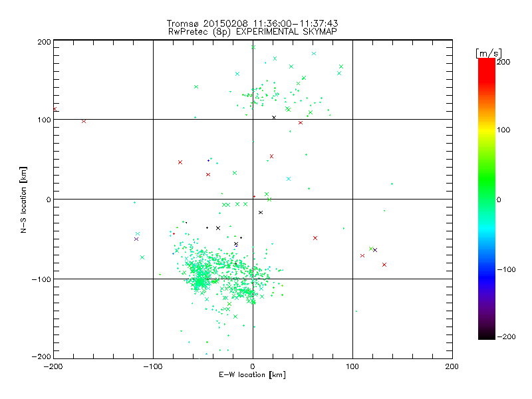Select the 'N-S location [km]' axis label
This screenshot has height=399, width=532.
pyautogui.click(x=23, y=200)
